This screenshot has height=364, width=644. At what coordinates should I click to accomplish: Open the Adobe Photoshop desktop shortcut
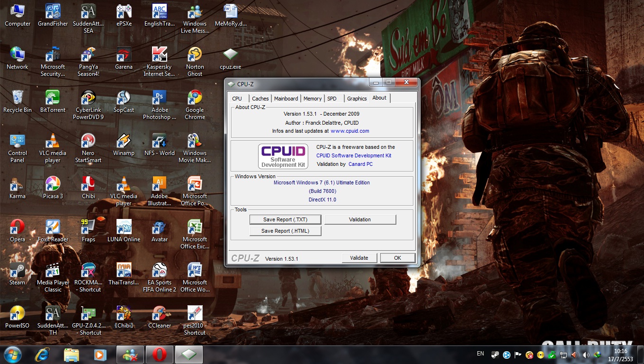[x=159, y=105]
